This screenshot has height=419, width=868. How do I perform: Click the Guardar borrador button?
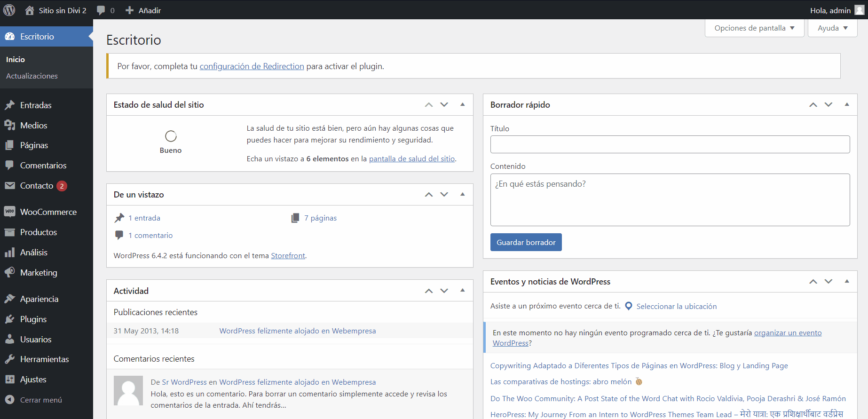526,242
